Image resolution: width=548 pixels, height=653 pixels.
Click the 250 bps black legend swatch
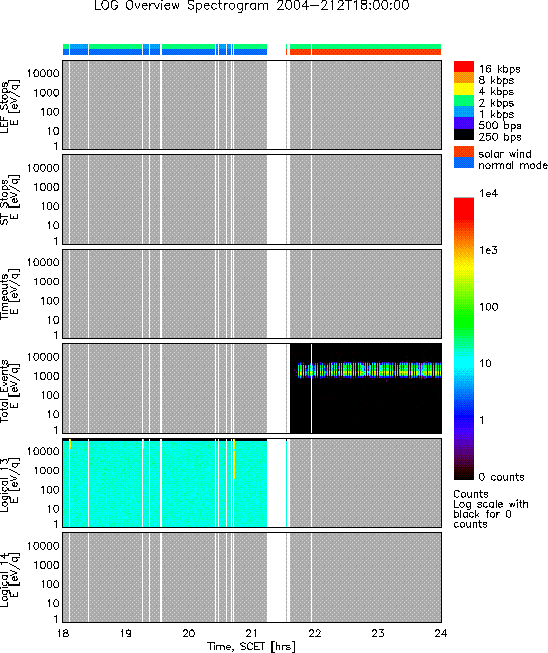(464, 135)
